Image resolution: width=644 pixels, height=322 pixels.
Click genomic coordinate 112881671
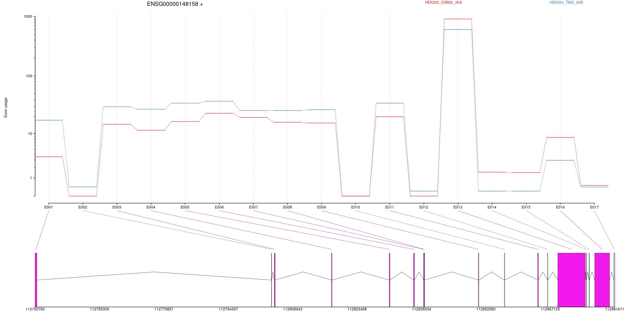click(615, 309)
